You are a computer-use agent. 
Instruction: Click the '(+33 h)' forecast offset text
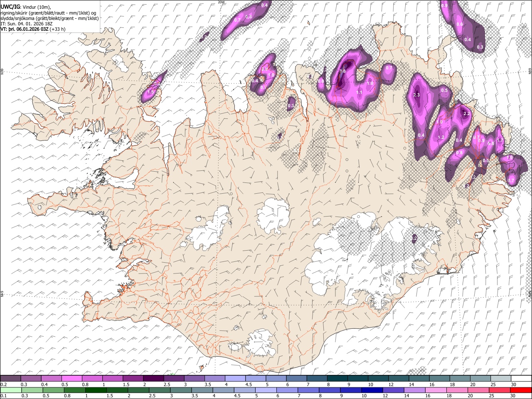click(58, 30)
